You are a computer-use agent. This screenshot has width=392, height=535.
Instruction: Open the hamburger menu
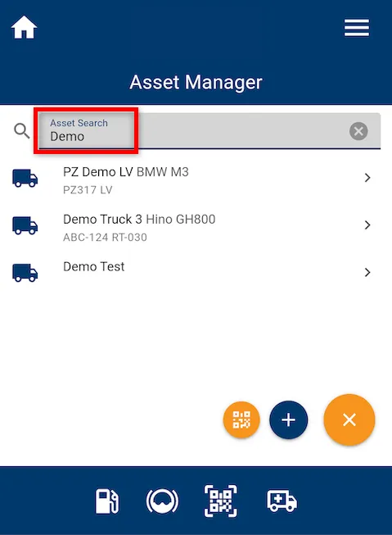(x=357, y=28)
